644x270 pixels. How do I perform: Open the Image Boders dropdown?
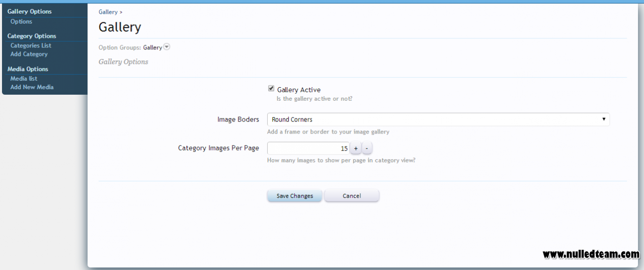pyautogui.click(x=438, y=119)
